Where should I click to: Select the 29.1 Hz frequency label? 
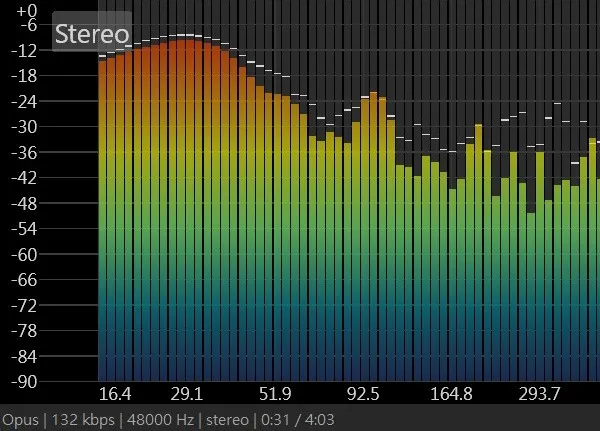187,392
